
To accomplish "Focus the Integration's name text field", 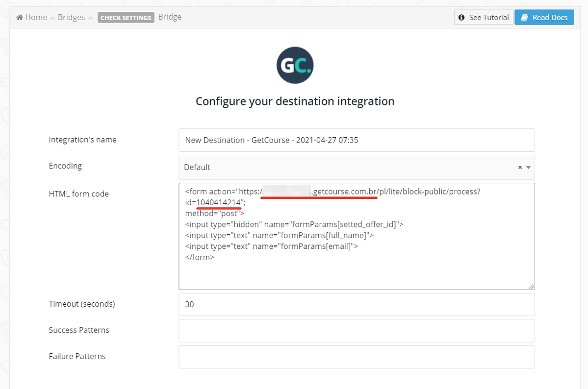I will 357,140.
